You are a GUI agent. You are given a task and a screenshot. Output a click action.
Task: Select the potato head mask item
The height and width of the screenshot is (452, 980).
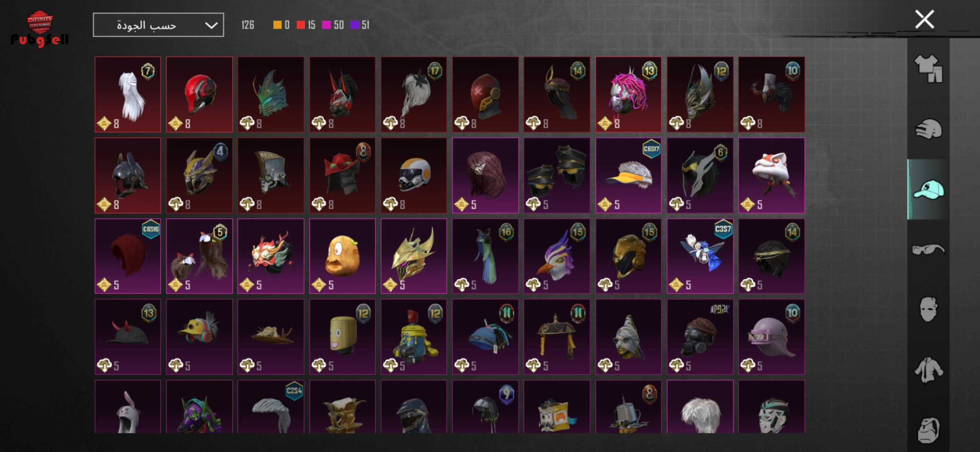pyautogui.click(x=343, y=256)
